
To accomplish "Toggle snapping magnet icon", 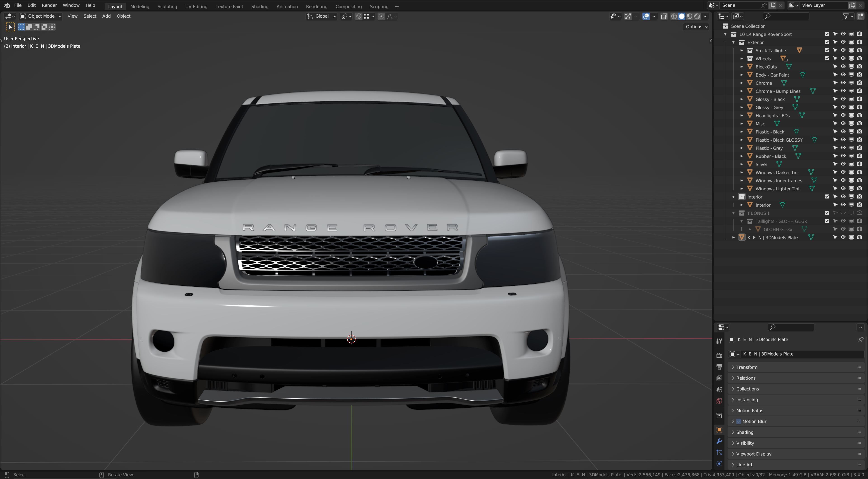I will [x=359, y=16].
